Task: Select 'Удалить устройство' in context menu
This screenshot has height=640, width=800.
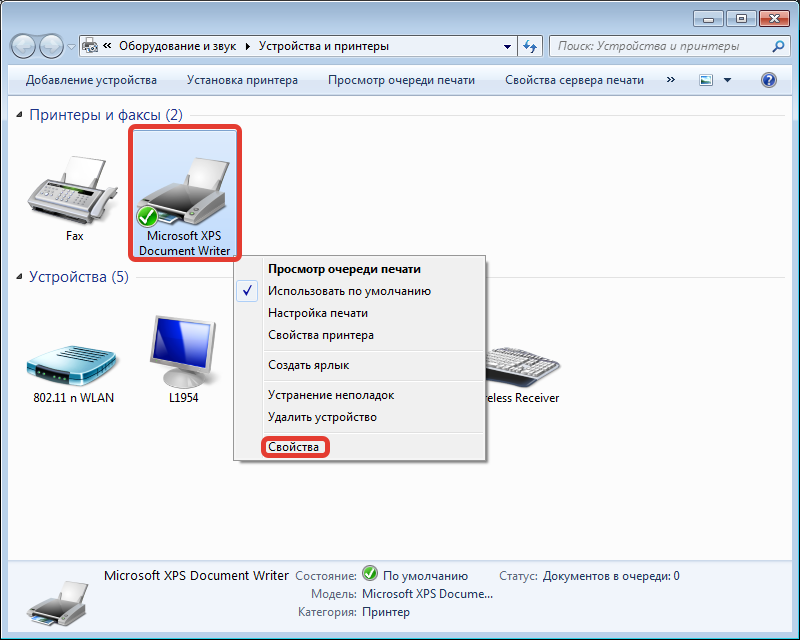Action: [x=322, y=417]
